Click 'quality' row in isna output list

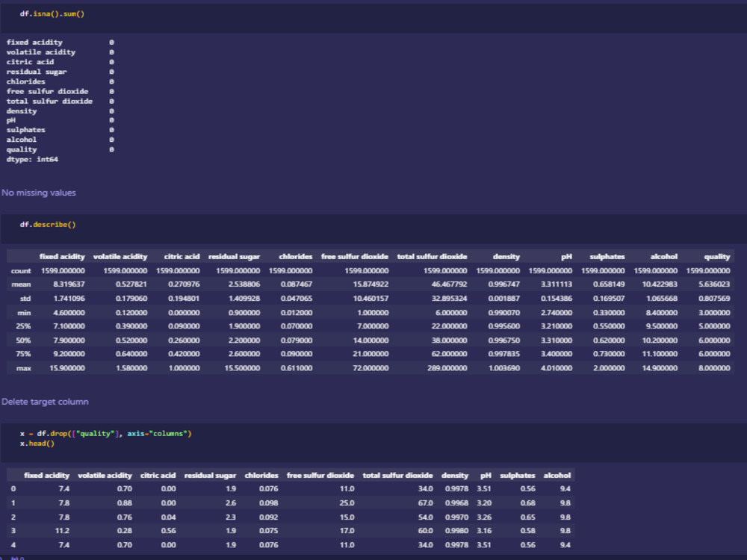(x=60, y=149)
